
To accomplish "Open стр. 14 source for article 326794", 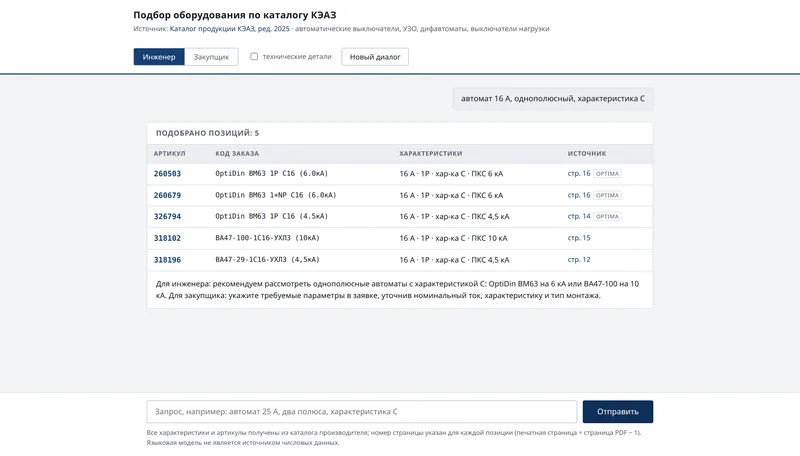I will pos(579,217).
